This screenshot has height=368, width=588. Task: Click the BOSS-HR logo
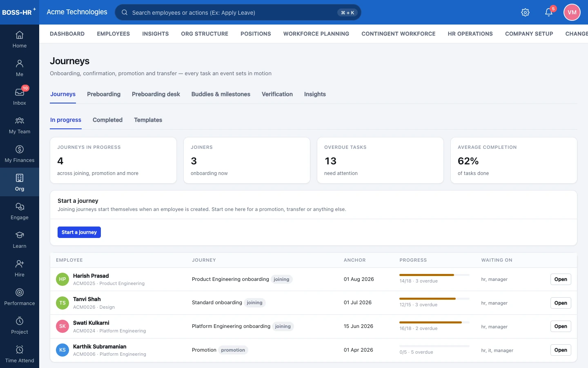coord(19,12)
